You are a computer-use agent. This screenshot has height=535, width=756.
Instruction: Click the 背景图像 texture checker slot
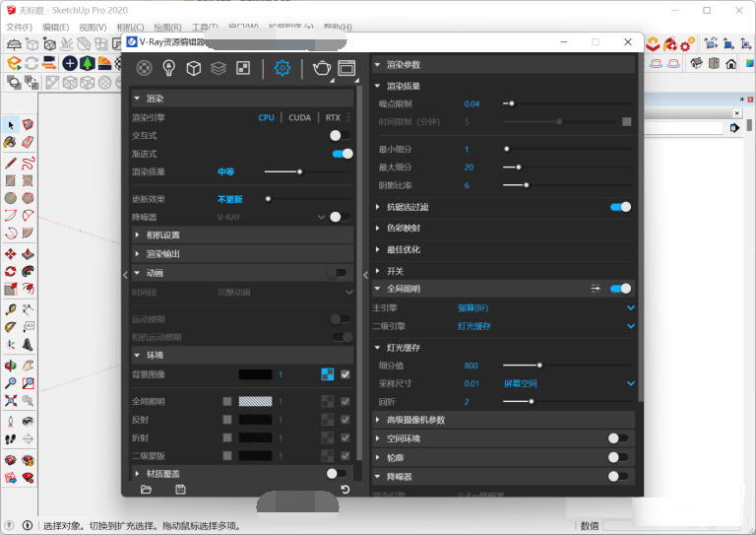pyautogui.click(x=328, y=374)
